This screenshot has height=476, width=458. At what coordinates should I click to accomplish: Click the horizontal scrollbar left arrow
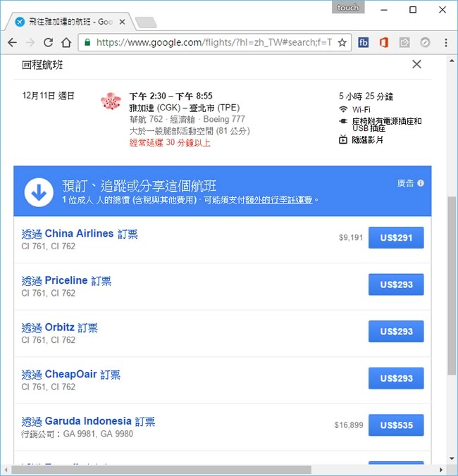pos(5,470)
